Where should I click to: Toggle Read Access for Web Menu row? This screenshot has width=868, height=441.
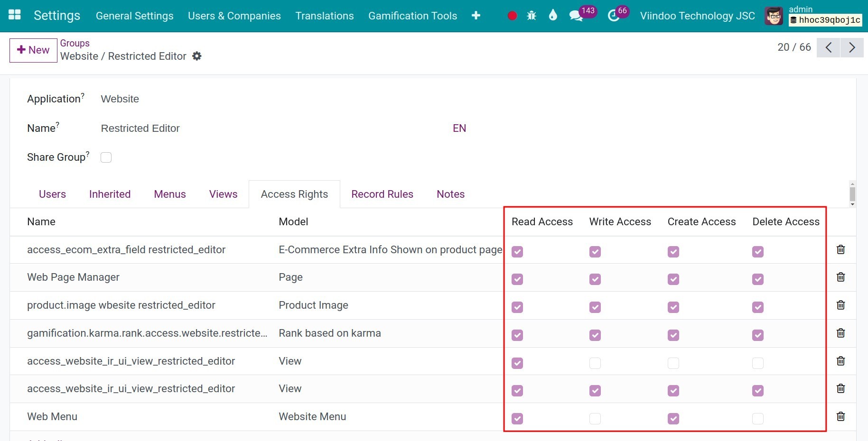(x=517, y=419)
